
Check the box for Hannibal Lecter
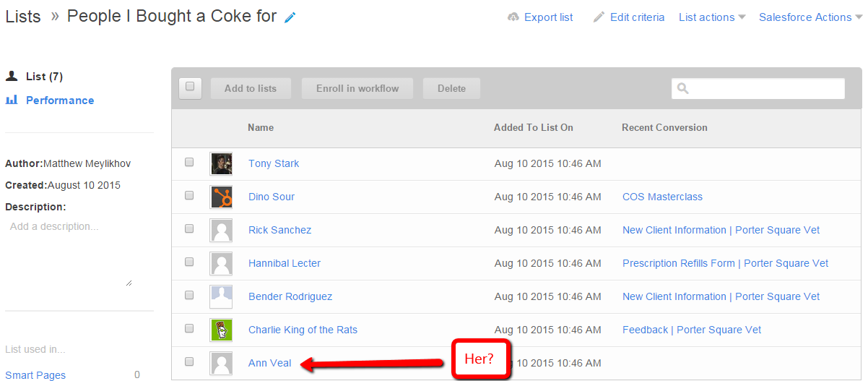click(x=189, y=262)
